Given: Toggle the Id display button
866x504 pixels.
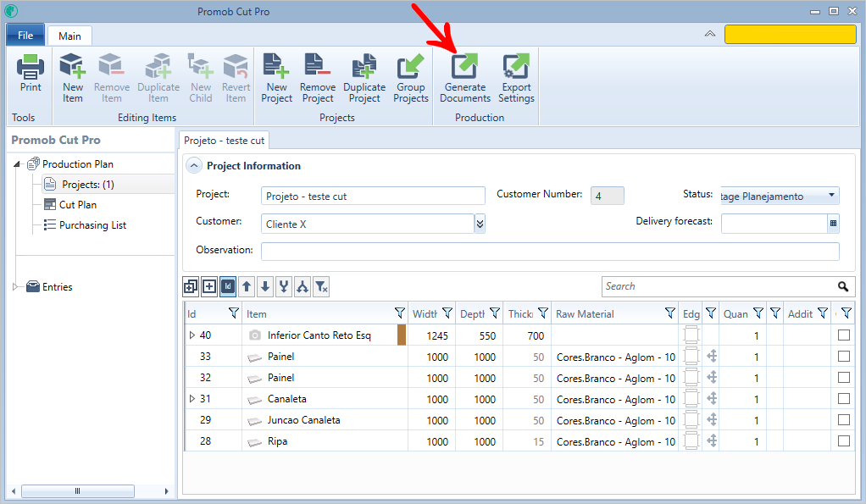Looking at the screenshot, I should click(228, 286).
